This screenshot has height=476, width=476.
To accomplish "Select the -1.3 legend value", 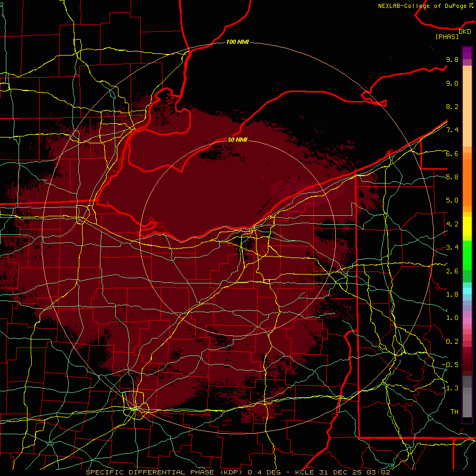I will click(450, 388).
